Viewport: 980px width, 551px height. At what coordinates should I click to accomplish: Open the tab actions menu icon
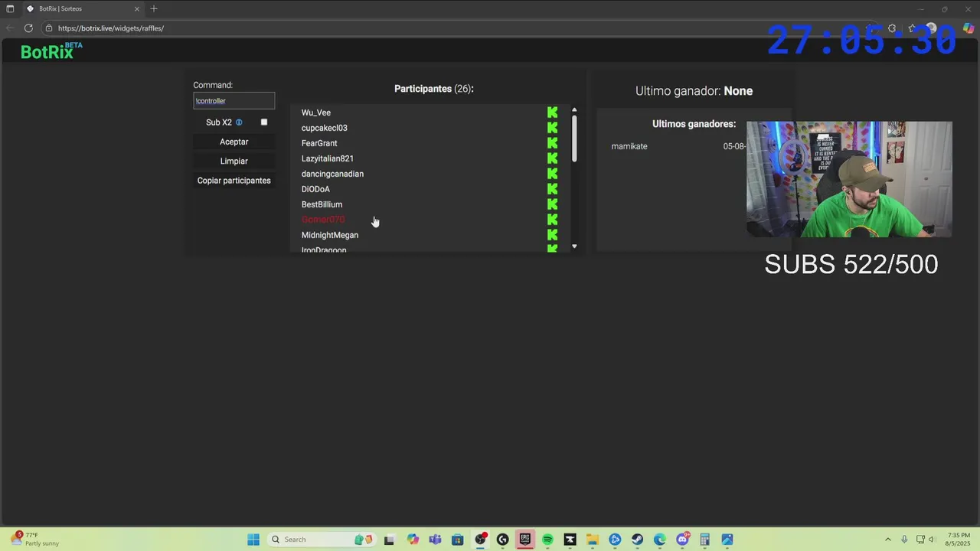10,8
